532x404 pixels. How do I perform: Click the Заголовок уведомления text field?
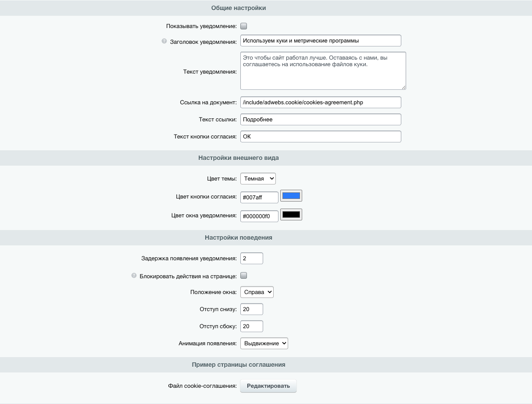[321, 41]
